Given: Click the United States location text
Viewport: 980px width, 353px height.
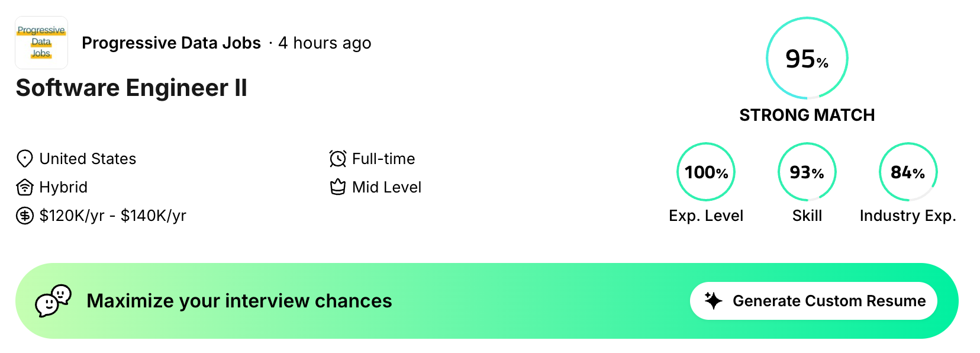Looking at the screenshot, I should click(88, 159).
